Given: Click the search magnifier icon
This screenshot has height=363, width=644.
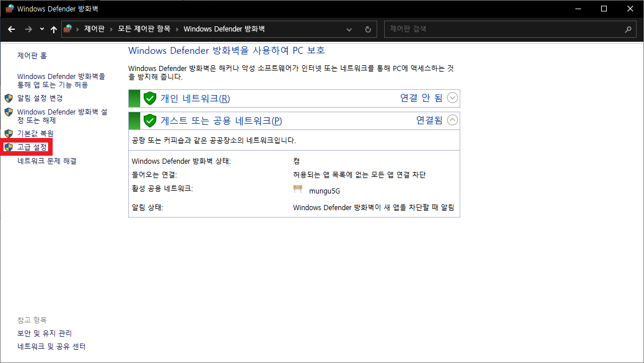Looking at the screenshot, I should pyautogui.click(x=628, y=29).
